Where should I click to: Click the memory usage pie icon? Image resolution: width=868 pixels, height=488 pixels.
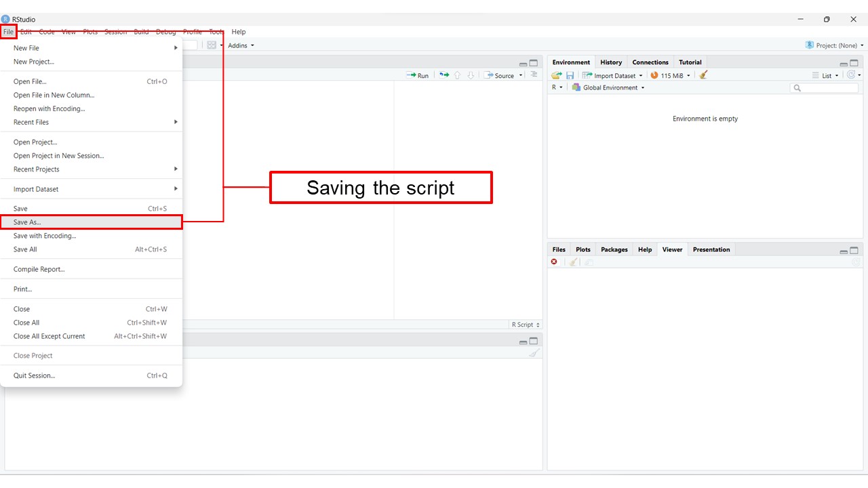(654, 75)
